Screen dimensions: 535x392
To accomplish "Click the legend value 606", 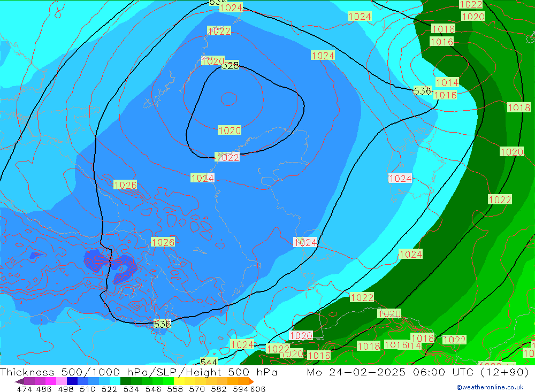I will click(x=258, y=389).
